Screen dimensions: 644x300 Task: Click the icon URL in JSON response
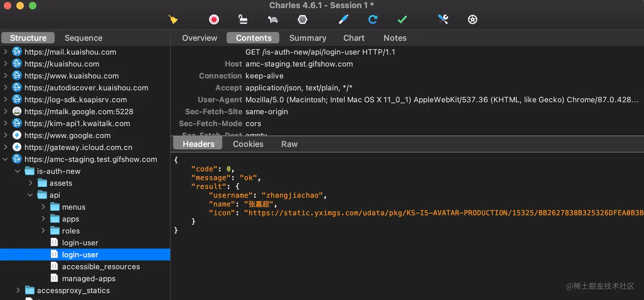tap(444, 213)
